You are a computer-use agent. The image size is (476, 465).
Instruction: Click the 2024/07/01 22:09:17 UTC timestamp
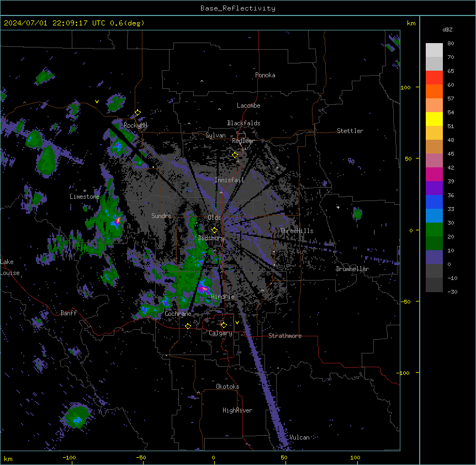[74, 23]
